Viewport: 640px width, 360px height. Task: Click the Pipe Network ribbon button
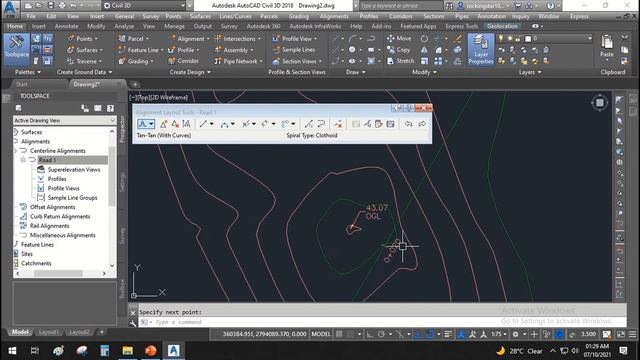click(x=239, y=61)
